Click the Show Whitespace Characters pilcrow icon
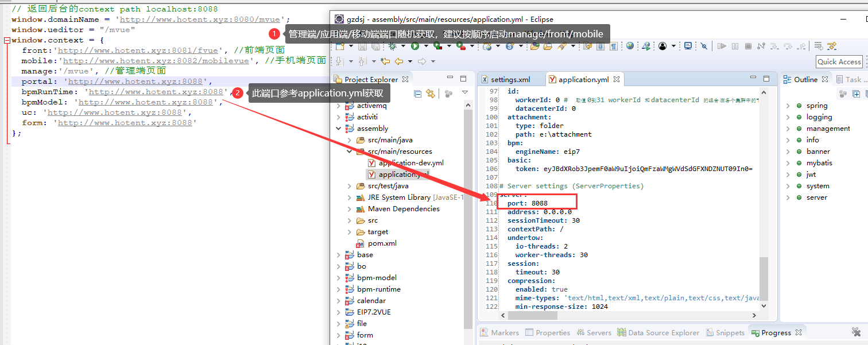Image resolution: width=868 pixels, height=345 pixels. coord(614,46)
